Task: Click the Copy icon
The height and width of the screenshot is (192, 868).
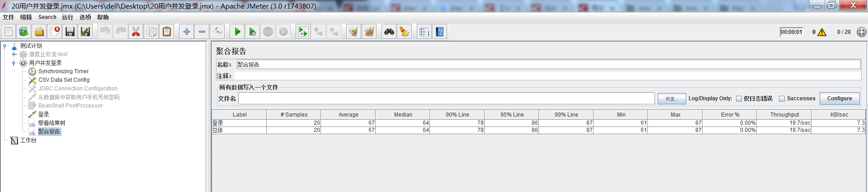Action: point(151,32)
